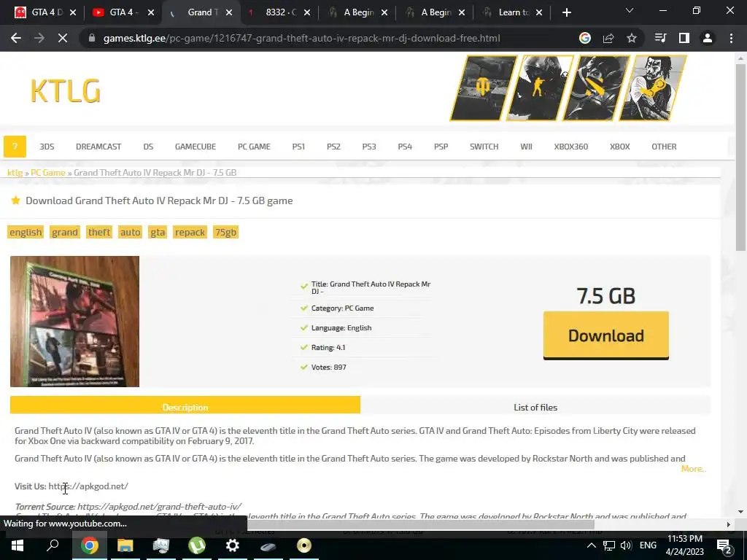747x560 pixels.
Task: Click the address bar URL
Action: 301,38
